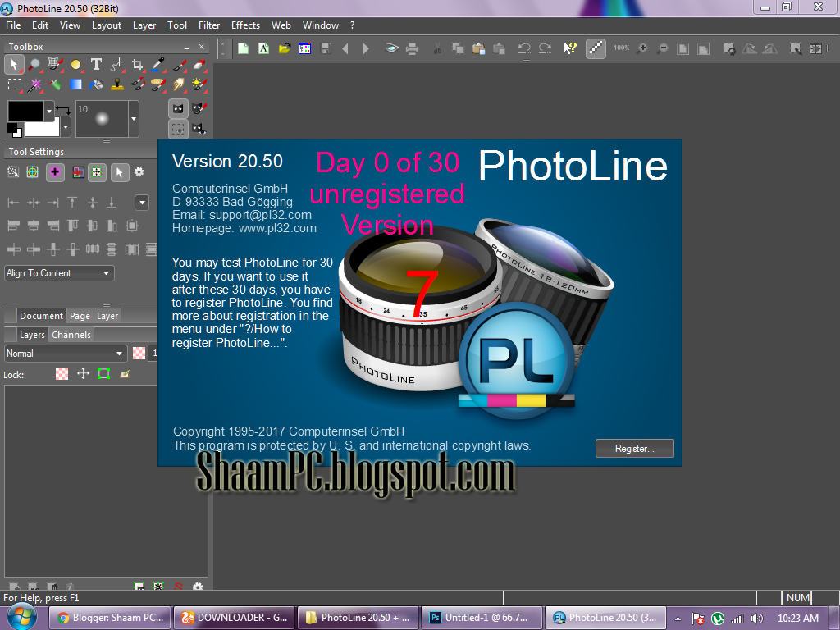The image size is (840, 630).
Task: Swap foreground and background colors arrow
Action: point(63,110)
